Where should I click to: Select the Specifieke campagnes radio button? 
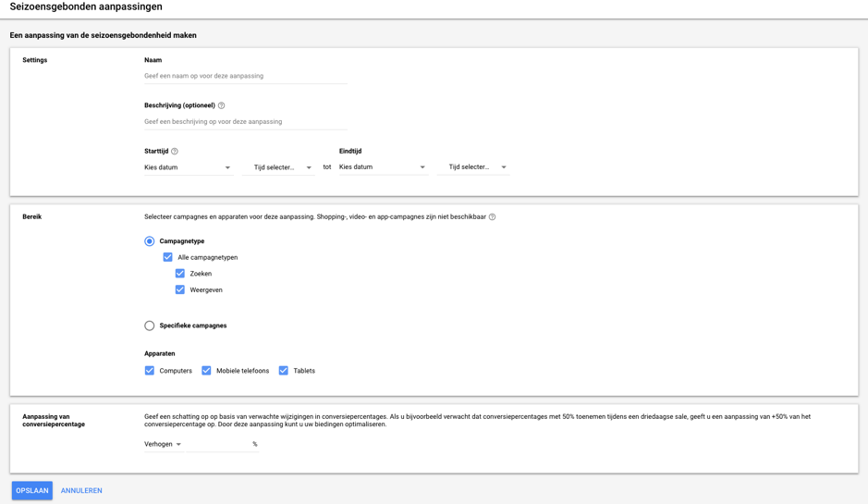tap(150, 326)
